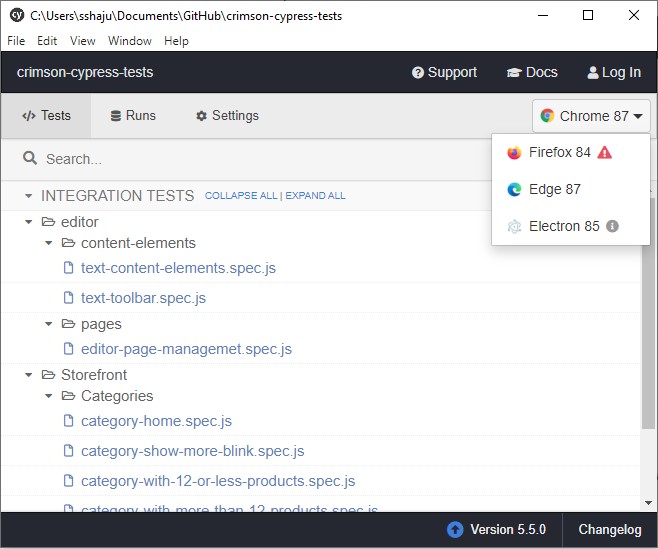The width and height of the screenshot is (658, 549).
Task: Click the search magnifier icon
Action: [x=30, y=159]
